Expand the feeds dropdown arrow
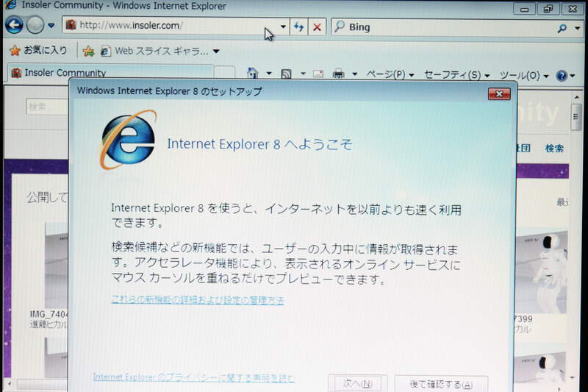Viewport: 588px width, 392px height. tap(303, 74)
